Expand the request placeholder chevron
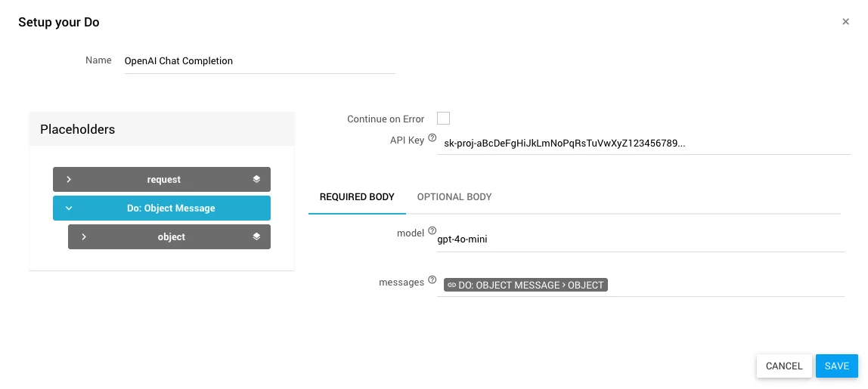868x389 pixels. click(x=69, y=179)
